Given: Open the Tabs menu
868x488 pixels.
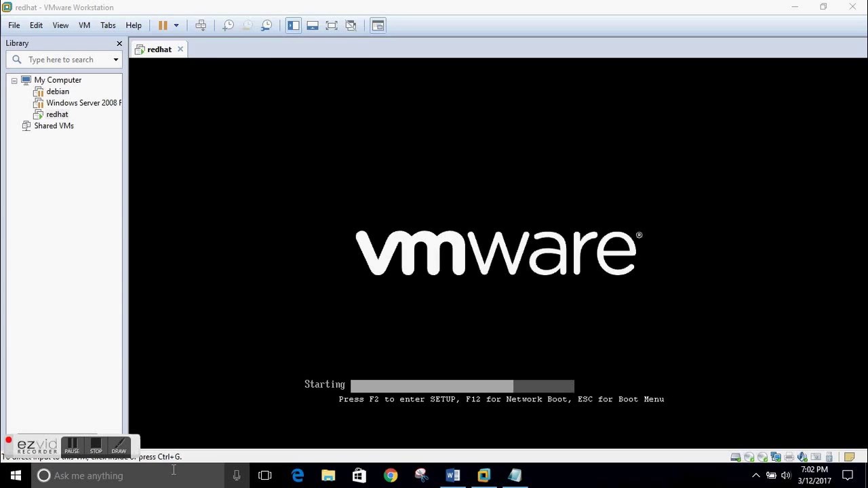Looking at the screenshot, I should point(108,25).
